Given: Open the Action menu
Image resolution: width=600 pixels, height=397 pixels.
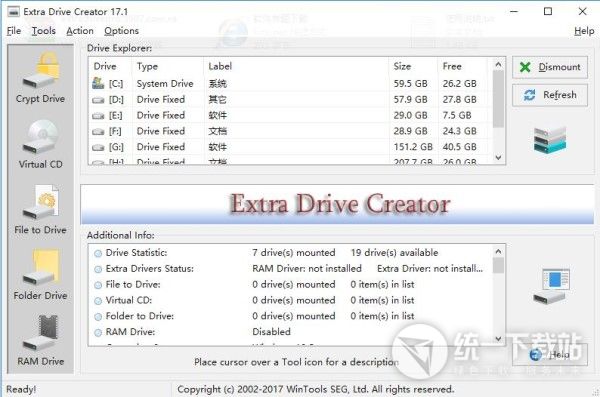Looking at the screenshot, I should [80, 31].
